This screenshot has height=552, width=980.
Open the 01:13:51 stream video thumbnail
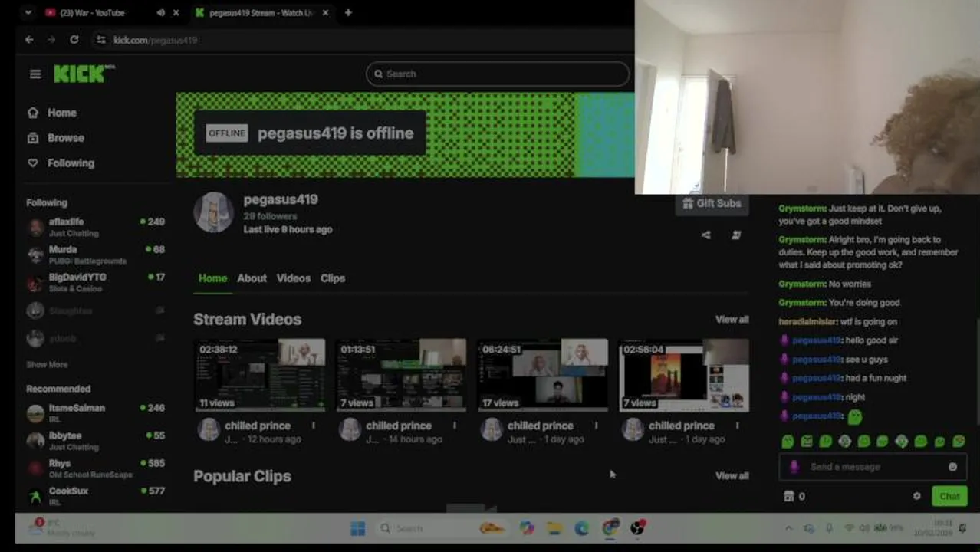pyautogui.click(x=401, y=376)
